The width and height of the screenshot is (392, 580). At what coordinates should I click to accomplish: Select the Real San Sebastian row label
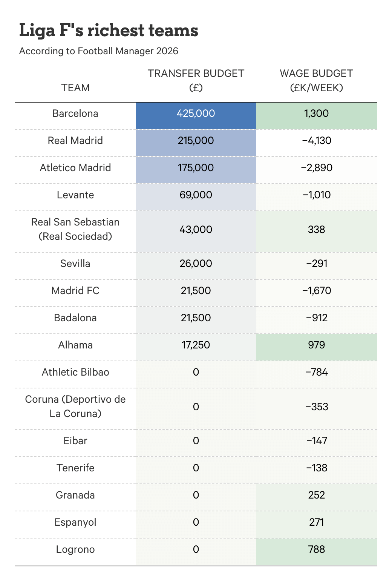click(75, 229)
